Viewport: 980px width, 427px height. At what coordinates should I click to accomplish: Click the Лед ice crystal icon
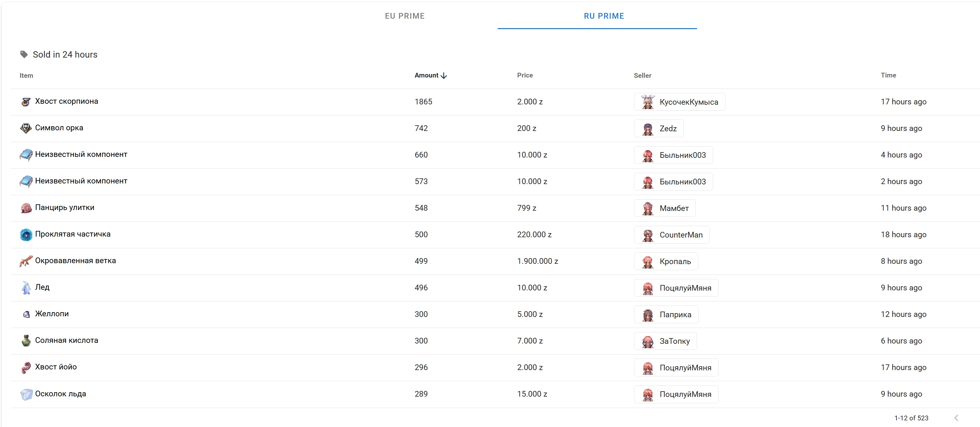pyautogui.click(x=26, y=288)
